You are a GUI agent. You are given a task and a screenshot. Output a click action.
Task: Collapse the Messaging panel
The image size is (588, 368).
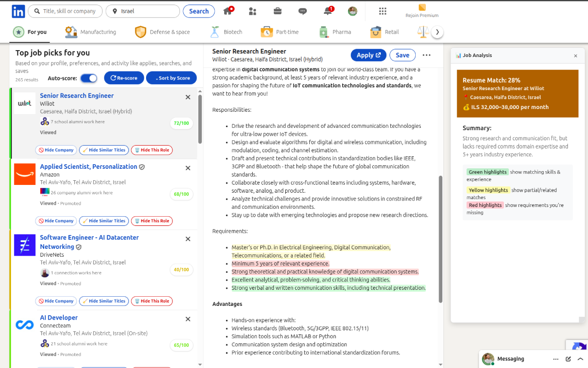pyautogui.click(x=580, y=358)
